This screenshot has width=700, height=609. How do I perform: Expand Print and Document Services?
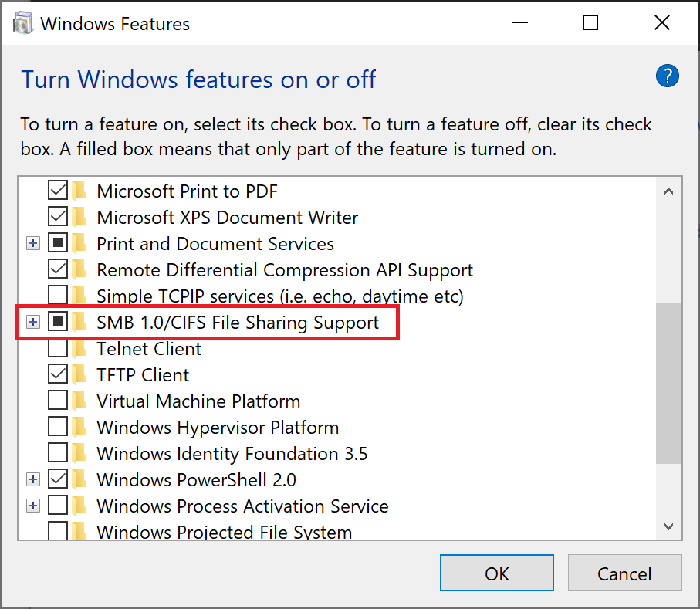coord(32,243)
